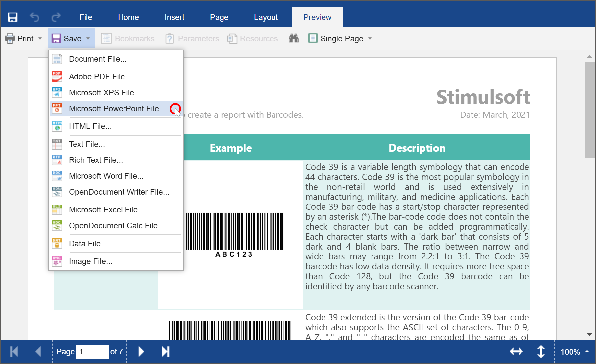Click the redo arrow icon

[56, 17]
